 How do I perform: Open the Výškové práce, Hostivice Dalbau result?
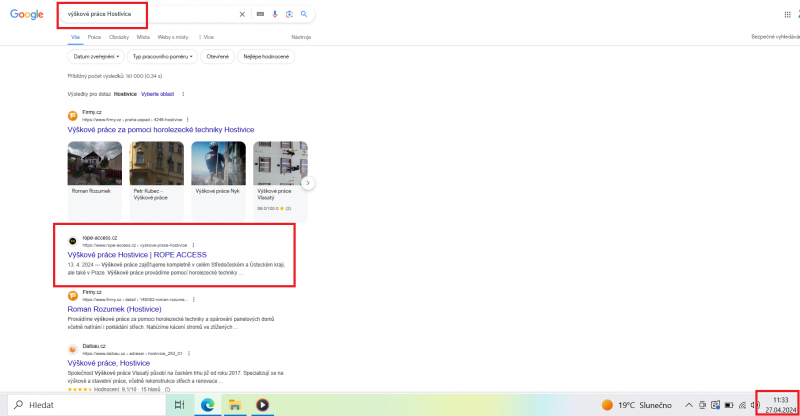(x=109, y=363)
